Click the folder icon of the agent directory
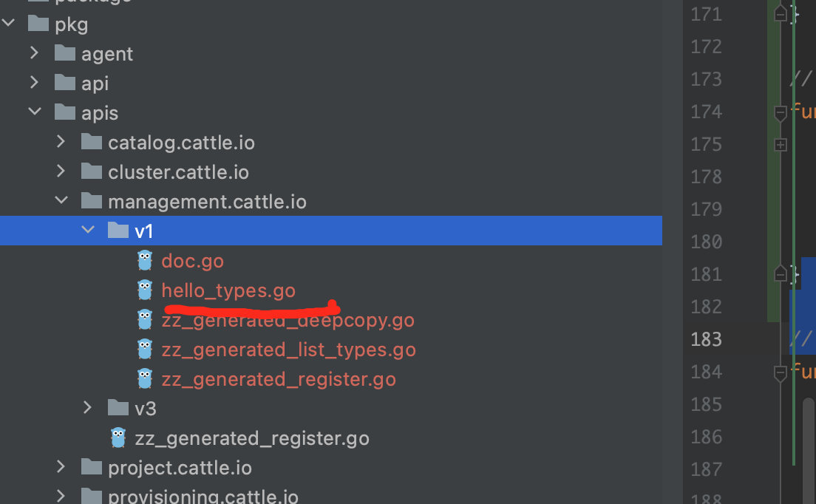 click(65, 54)
